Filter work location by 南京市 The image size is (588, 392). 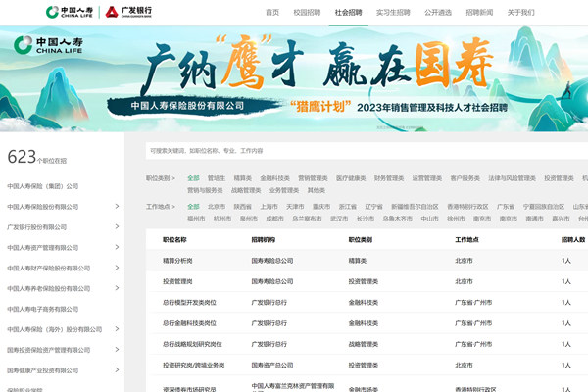[x=508, y=219]
